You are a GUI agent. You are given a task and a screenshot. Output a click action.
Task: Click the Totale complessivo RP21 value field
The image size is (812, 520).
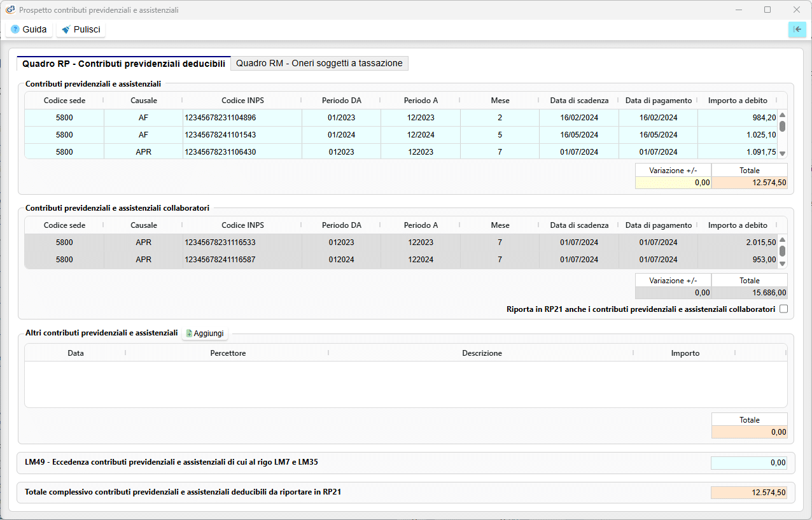click(748, 493)
